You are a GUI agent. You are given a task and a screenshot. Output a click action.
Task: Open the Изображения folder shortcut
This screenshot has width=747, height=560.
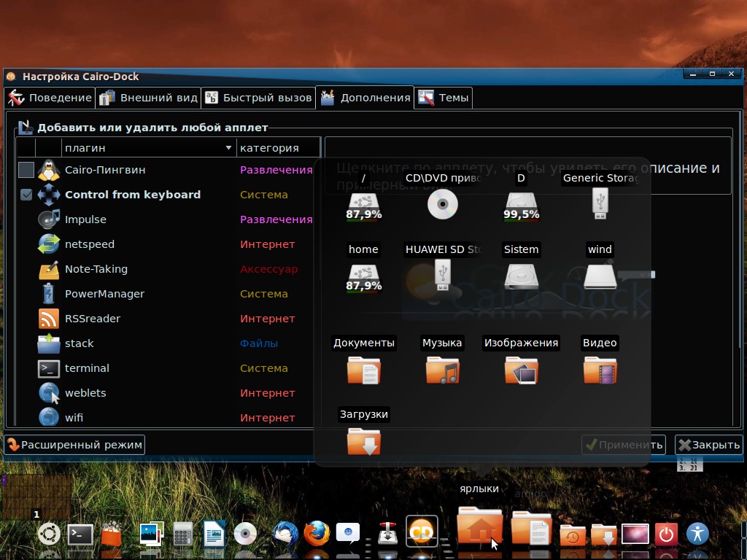[521, 370]
